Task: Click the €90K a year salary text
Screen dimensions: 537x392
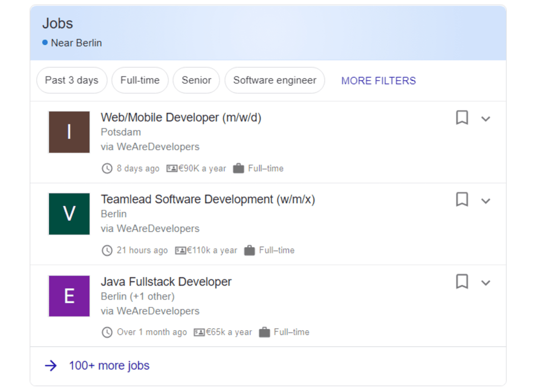Action: point(203,168)
